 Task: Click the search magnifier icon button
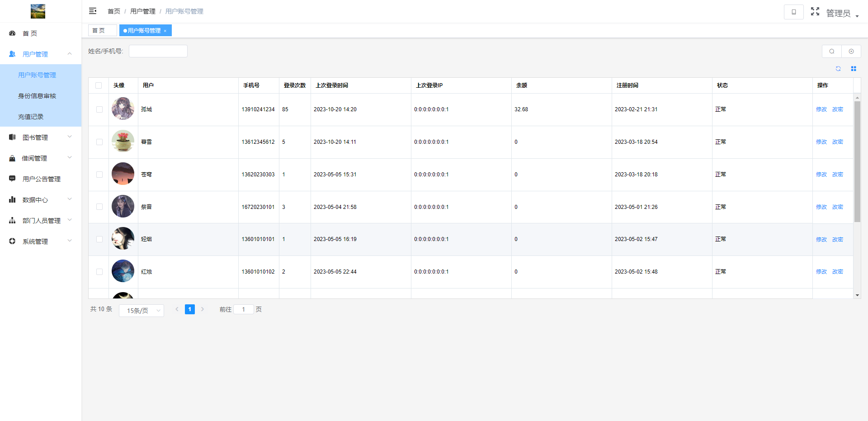[x=831, y=51]
